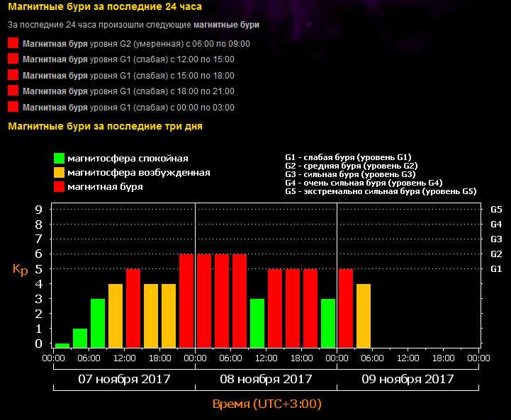Click the 'G1' level label on right axis
511x420 pixels.
(x=496, y=269)
